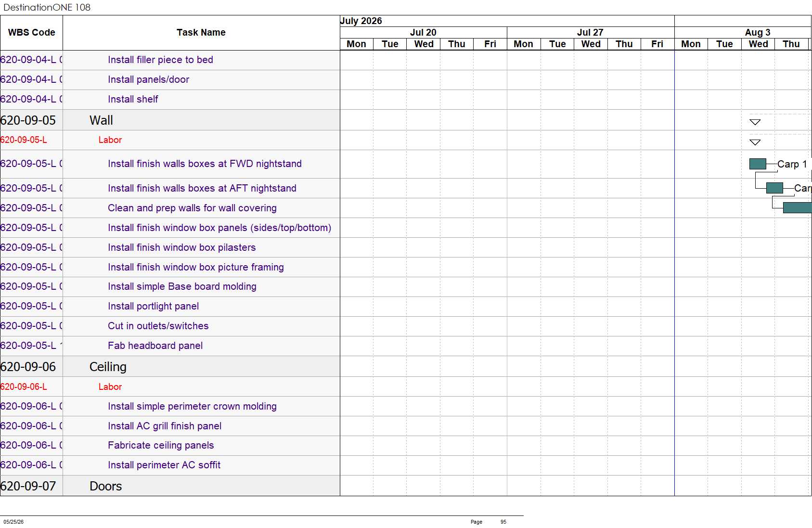The height and width of the screenshot is (528, 812).
Task: Expand the Wall summary task row
Action: pos(170,120)
